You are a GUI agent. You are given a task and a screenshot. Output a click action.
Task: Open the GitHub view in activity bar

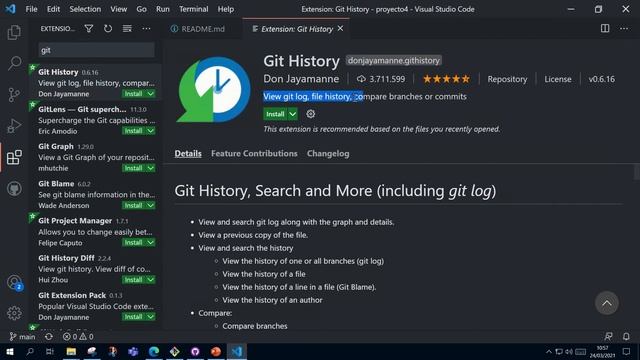pyautogui.click(x=14, y=189)
